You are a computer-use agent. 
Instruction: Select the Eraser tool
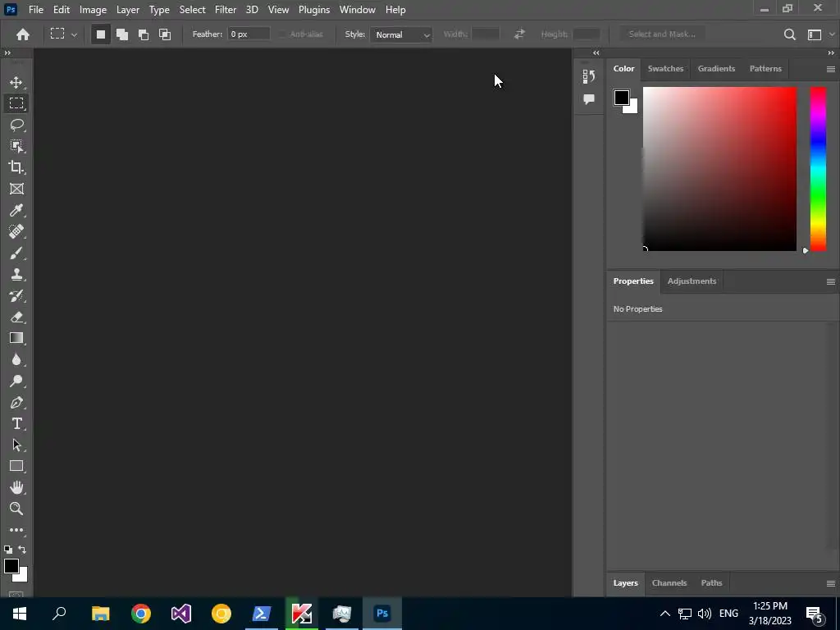(16, 317)
